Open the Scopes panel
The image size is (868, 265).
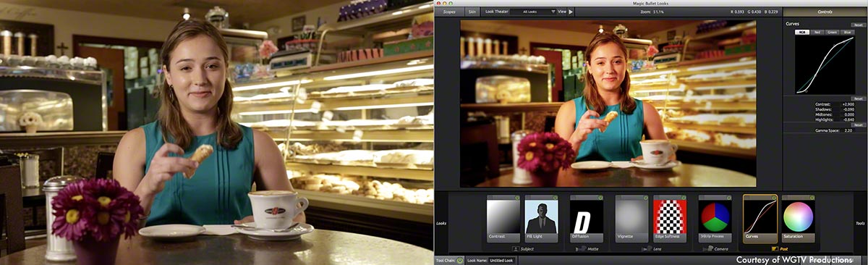click(448, 12)
